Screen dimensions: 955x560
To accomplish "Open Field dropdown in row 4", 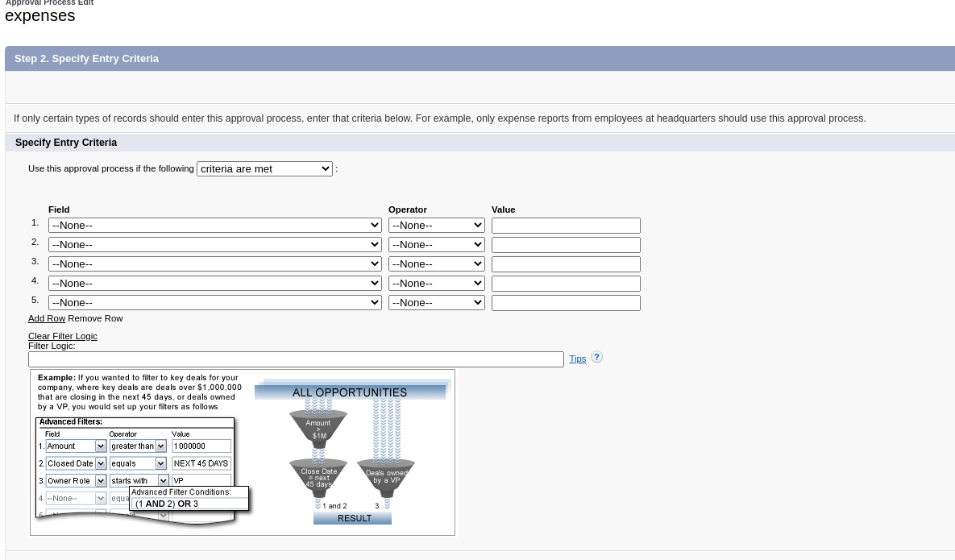I will tap(215, 283).
